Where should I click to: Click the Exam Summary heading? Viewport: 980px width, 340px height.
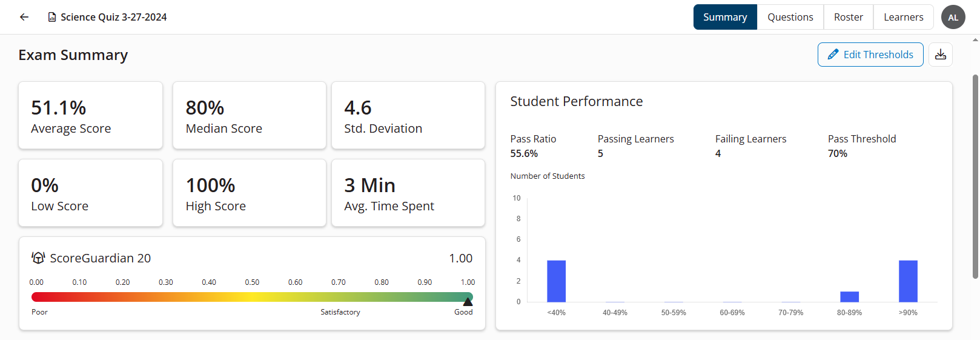[x=73, y=55]
